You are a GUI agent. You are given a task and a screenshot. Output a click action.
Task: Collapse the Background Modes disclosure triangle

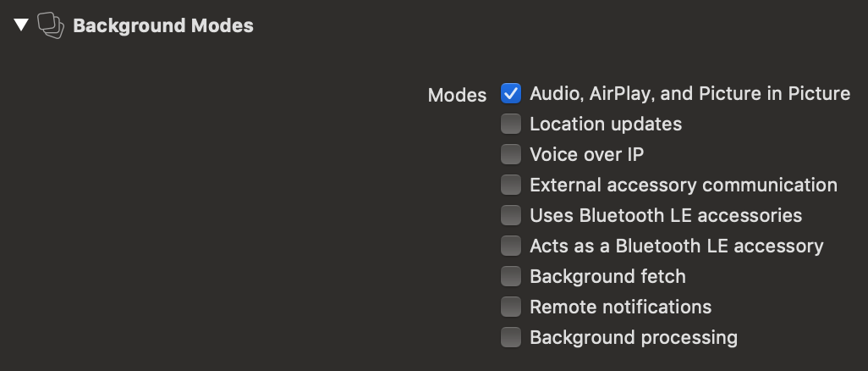click(x=22, y=25)
